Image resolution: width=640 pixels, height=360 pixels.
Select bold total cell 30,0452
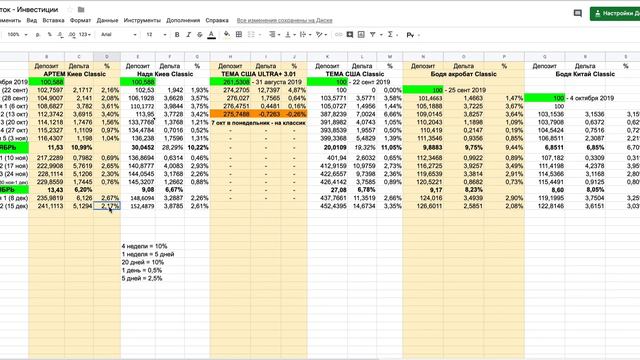tap(138, 147)
